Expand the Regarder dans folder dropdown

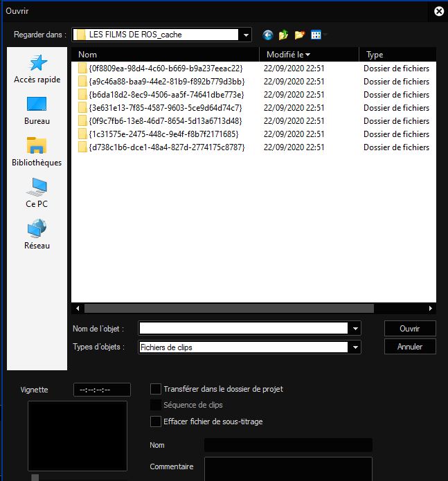(246, 35)
